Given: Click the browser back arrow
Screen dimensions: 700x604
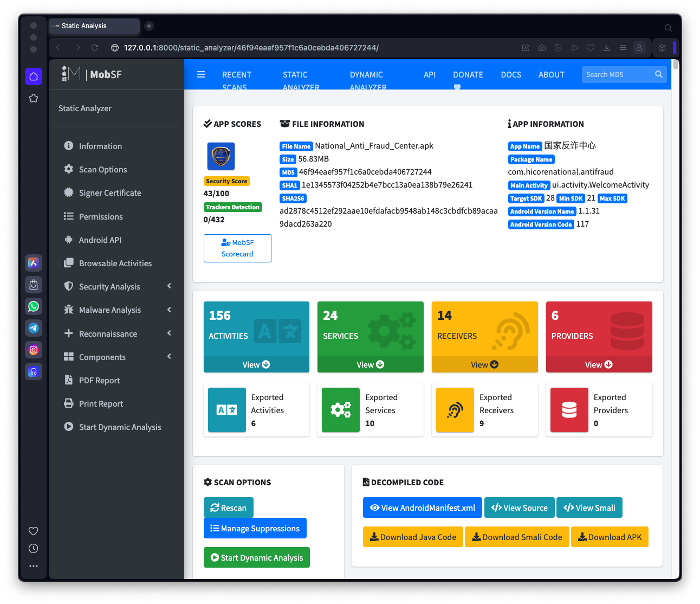Looking at the screenshot, I should [59, 48].
